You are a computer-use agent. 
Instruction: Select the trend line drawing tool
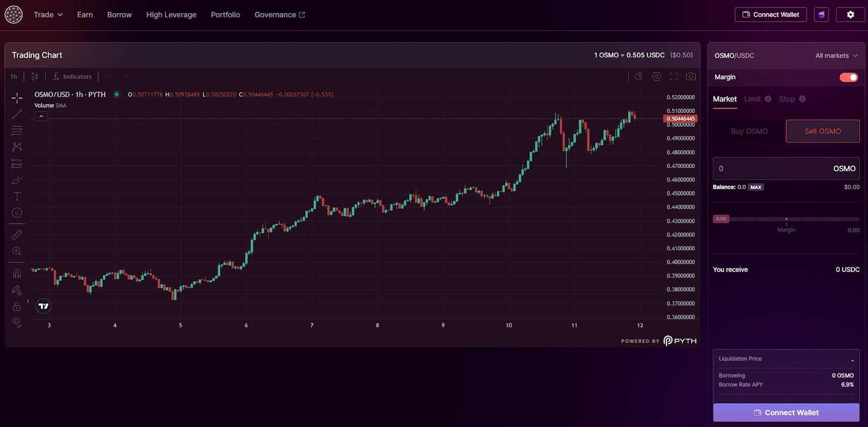pyautogui.click(x=17, y=114)
